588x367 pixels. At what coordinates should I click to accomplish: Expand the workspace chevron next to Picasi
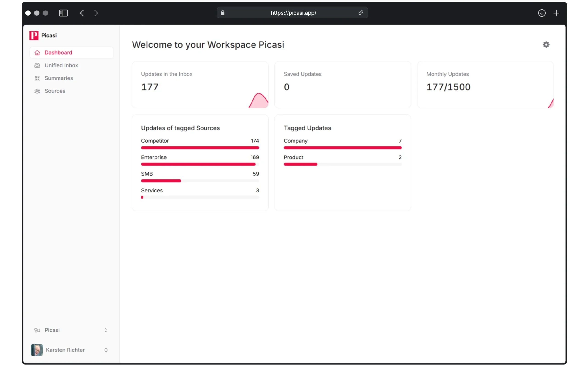coord(106,330)
